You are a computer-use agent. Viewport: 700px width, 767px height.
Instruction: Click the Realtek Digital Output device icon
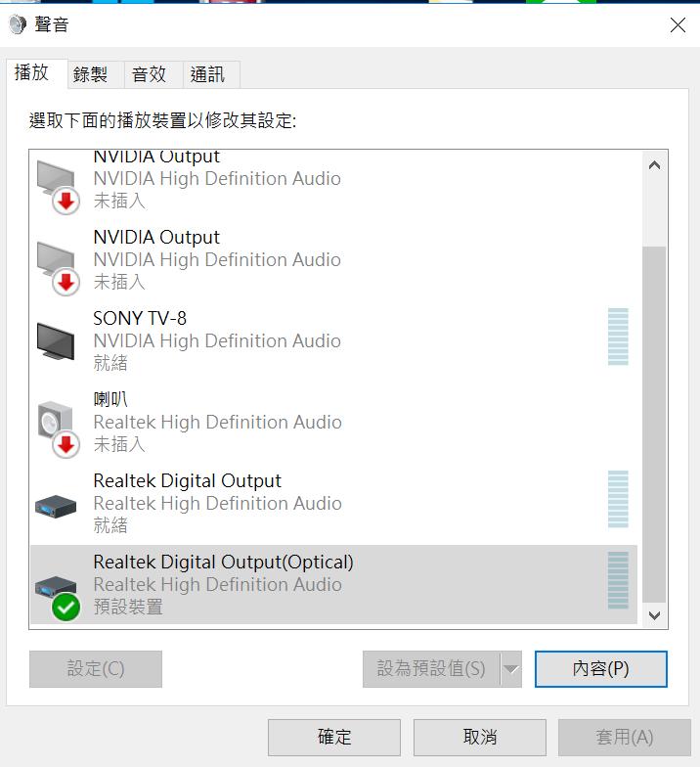(56, 507)
